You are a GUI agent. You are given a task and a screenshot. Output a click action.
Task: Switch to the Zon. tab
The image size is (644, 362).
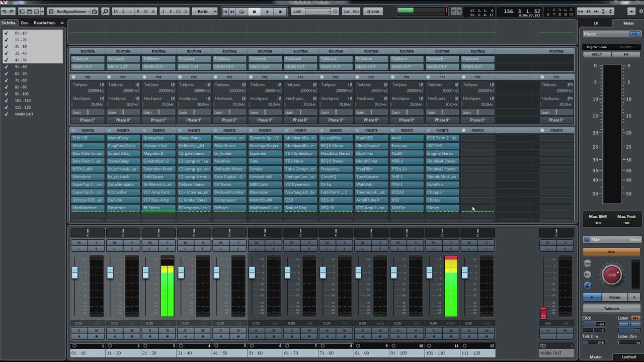coord(25,23)
